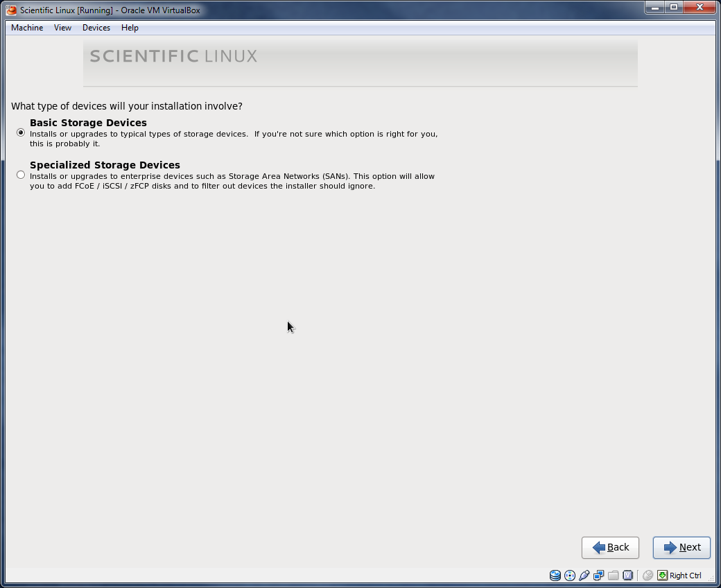The width and height of the screenshot is (721, 588).
Task: Click the hard disk activity status icon
Action: (555, 575)
